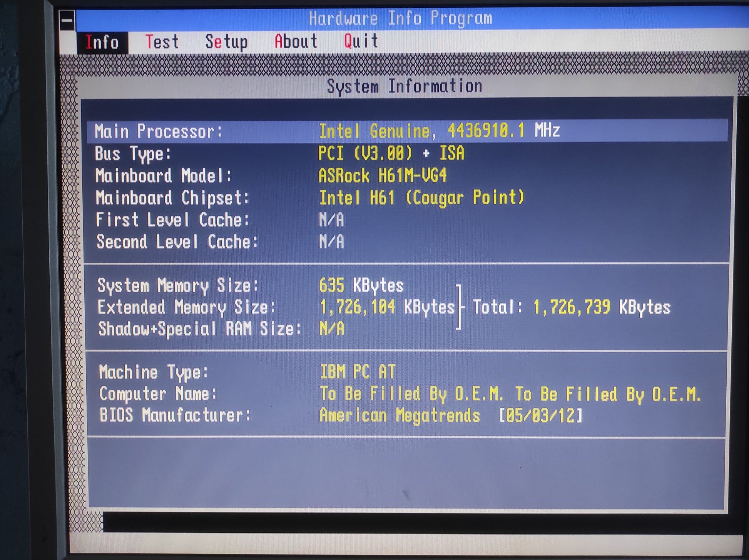Image resolution: width=749 pixels, height=560 pixels.
Task: Click the Mainboard Chipset value
Action: coord(421,198)
